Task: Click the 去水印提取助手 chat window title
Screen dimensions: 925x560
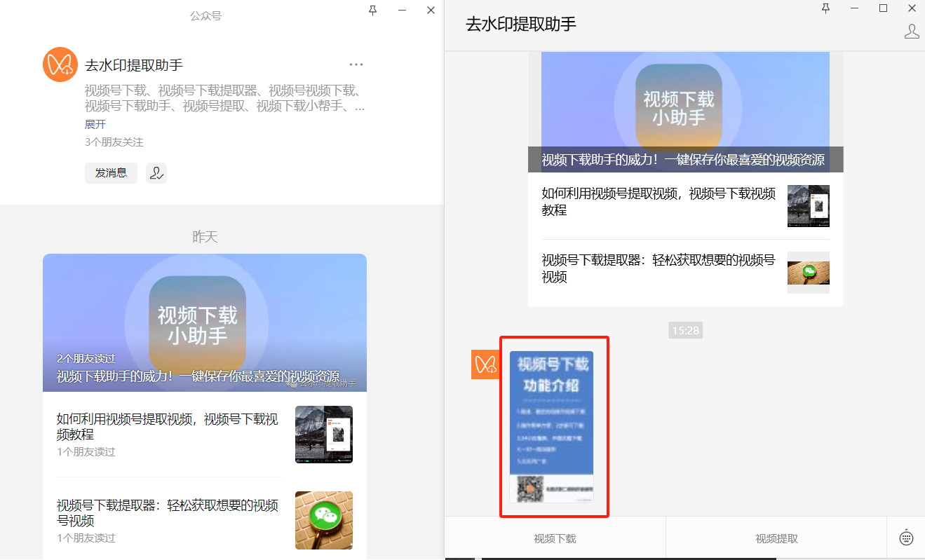Action: click(x=521, y=24)
